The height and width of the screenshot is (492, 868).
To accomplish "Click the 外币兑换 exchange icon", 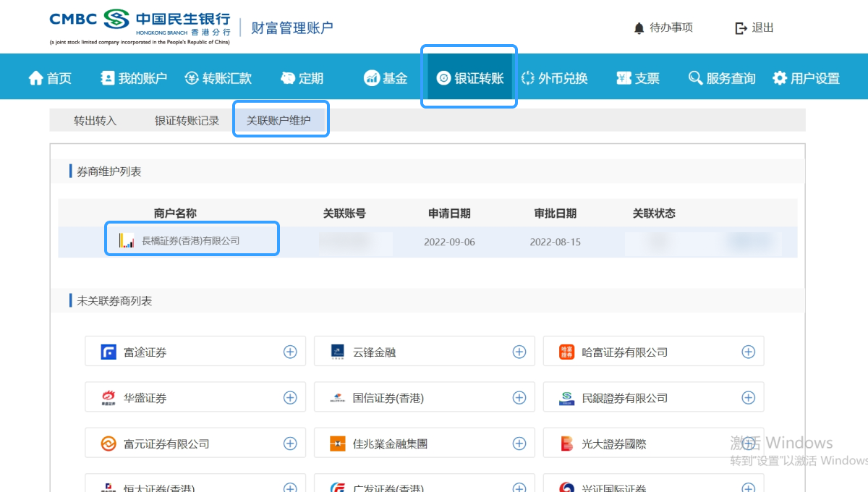I will tap(527, 78).
